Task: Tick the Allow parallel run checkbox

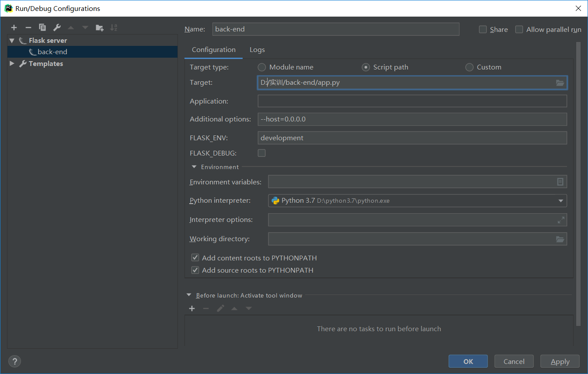Action: (x=519, y=29)
